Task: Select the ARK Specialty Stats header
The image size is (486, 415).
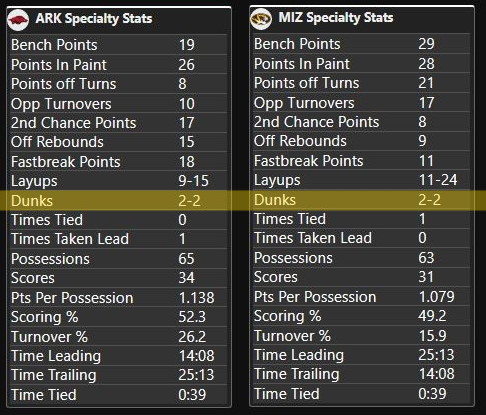Action: [94, 19]
